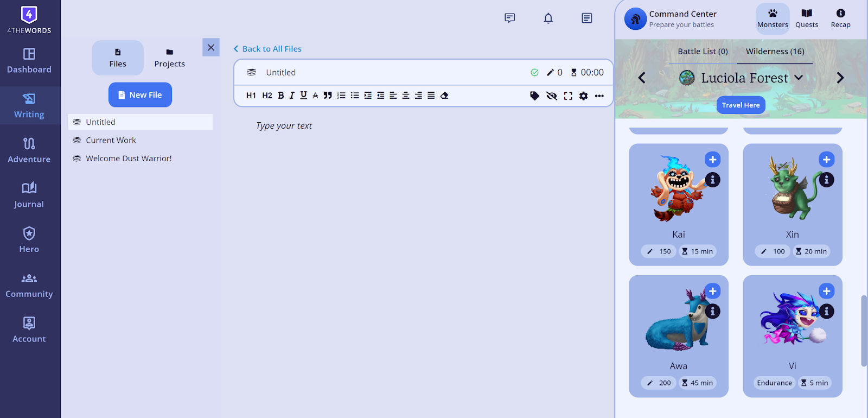Viewport: 868px width, 418px height.
Task: Switch to the Projects tab
Action: (x=170, y=58)
